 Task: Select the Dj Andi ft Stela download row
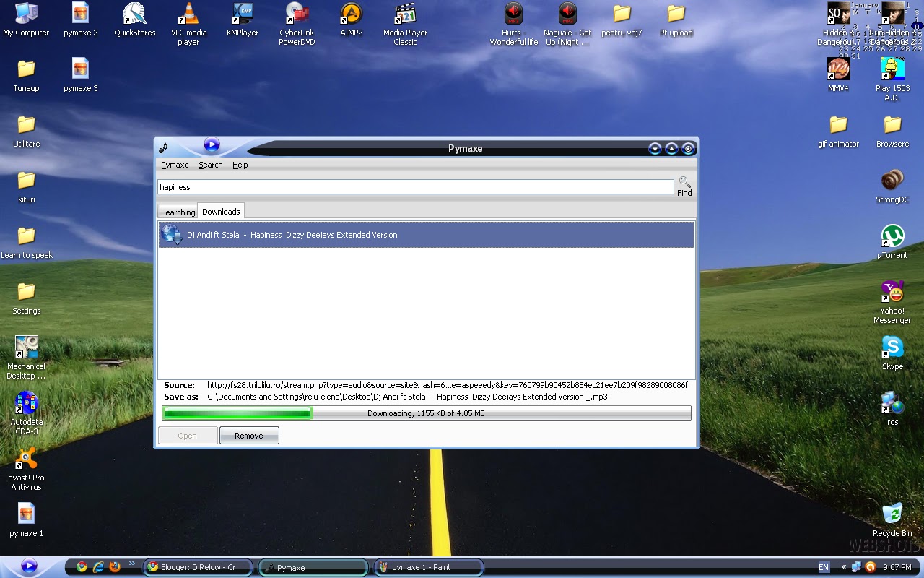pyautogui.click(x=427, y=235)
